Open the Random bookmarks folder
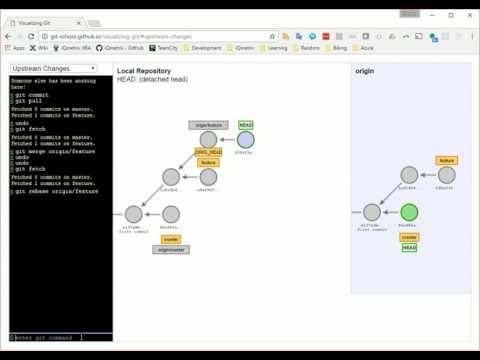 tap(306, 48)
